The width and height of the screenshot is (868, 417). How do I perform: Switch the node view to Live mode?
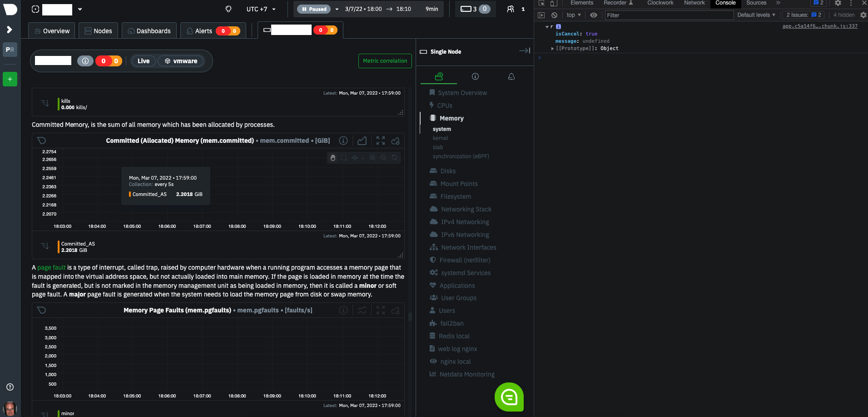click(143, 60)
